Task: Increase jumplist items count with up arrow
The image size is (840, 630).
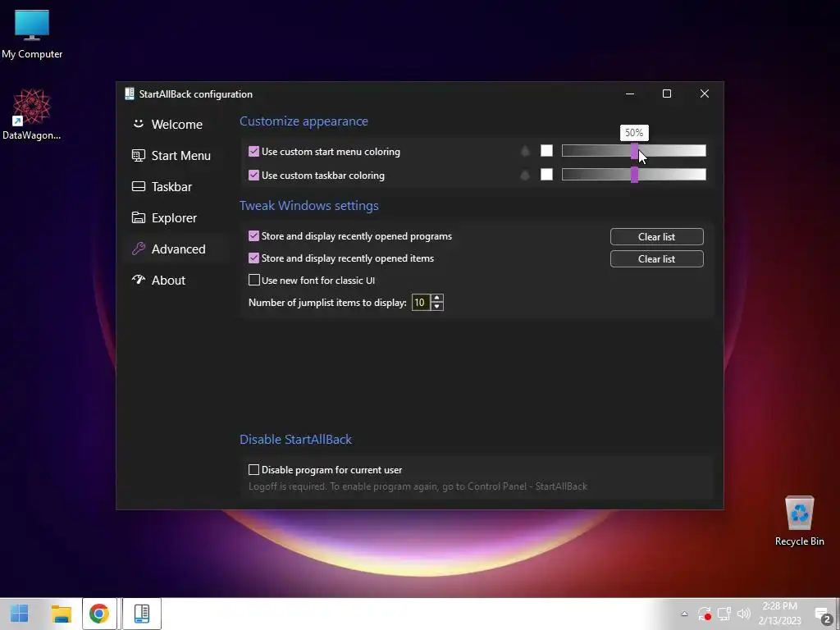Action: [x=437, y=299]
